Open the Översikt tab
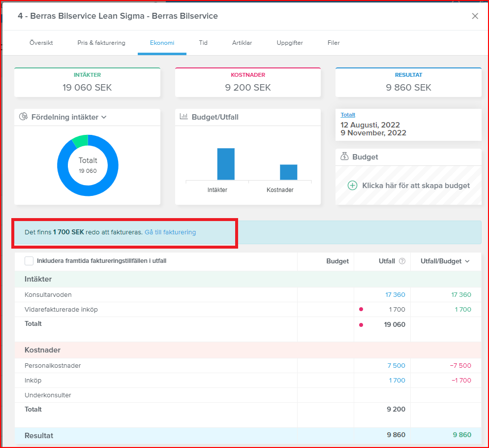This screenshot has width=489, height=448. pyautogui.click(x=41, y=43)
